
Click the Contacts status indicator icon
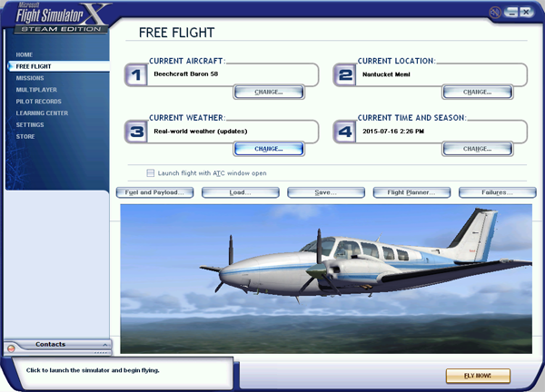coord(11,348)
